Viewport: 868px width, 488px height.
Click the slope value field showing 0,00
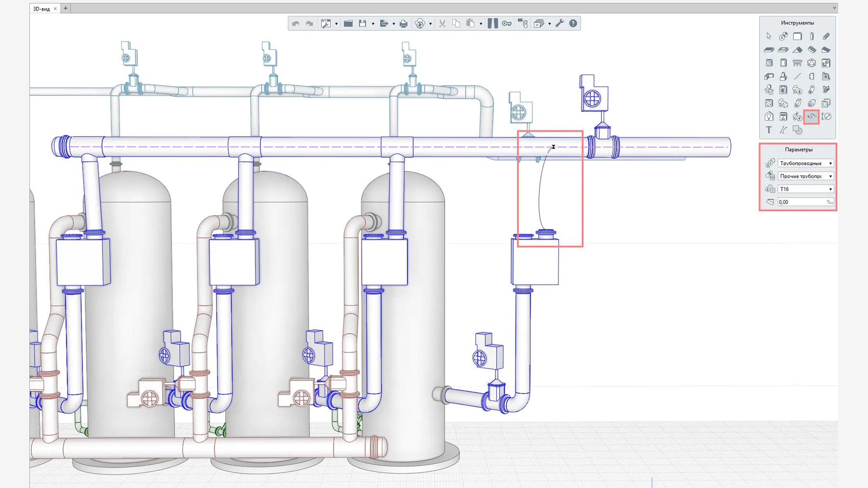(x=805, y=202)
